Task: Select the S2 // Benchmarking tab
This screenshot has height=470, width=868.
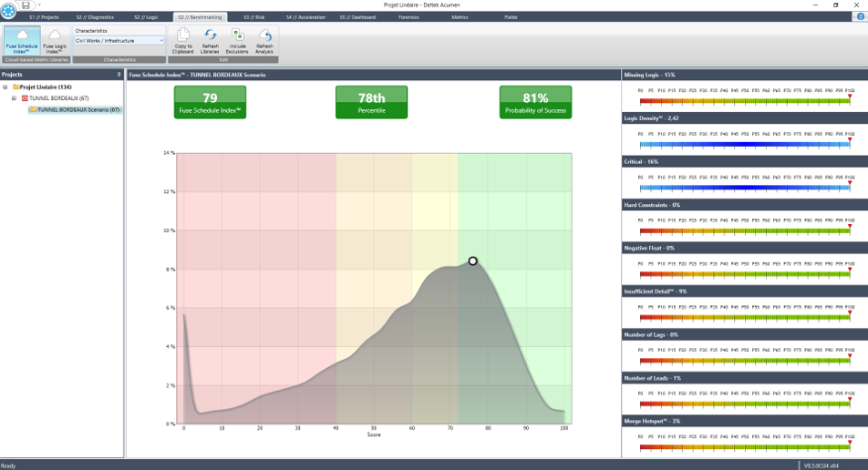Action: 200,17
